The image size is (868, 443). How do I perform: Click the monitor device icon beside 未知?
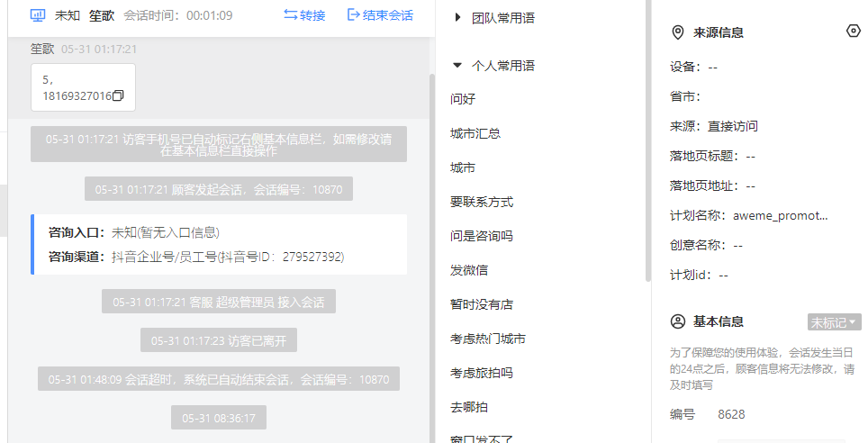point(38,15)
